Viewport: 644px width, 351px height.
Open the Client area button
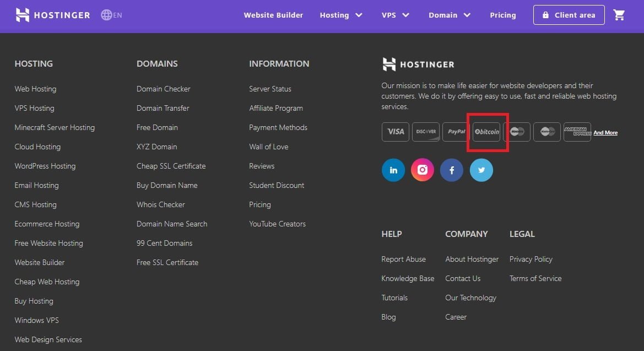pos(569,15)
